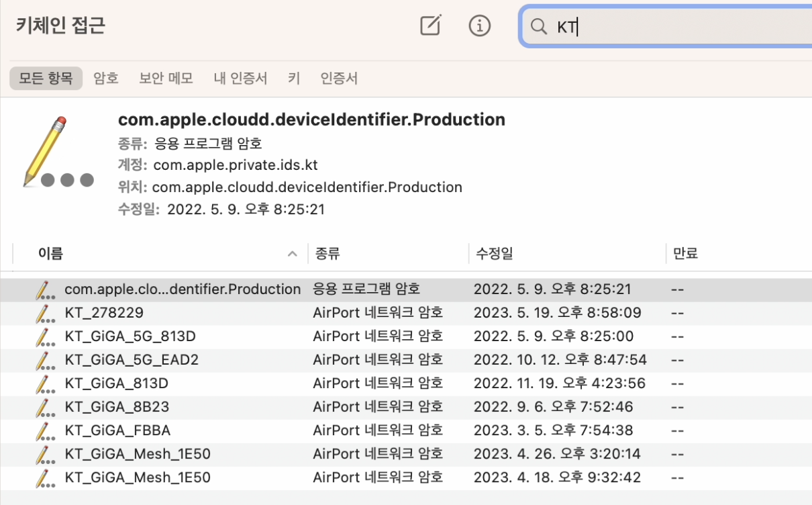The height and width of the screenshot is (505, 812).
Task: Sort by the 이름 column header
Action: tap(51, 253)
